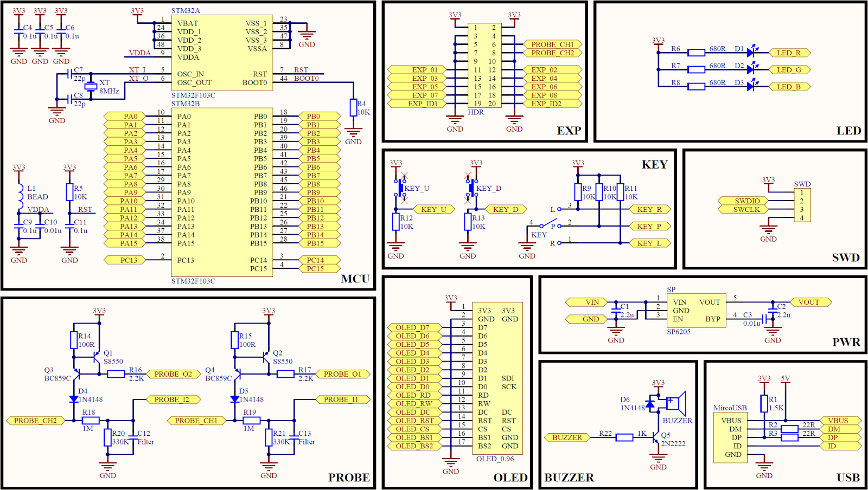Select the Q3 BC859C transistor symbol
The height and width of the screenshot is (490, 868).
point(76,374)
